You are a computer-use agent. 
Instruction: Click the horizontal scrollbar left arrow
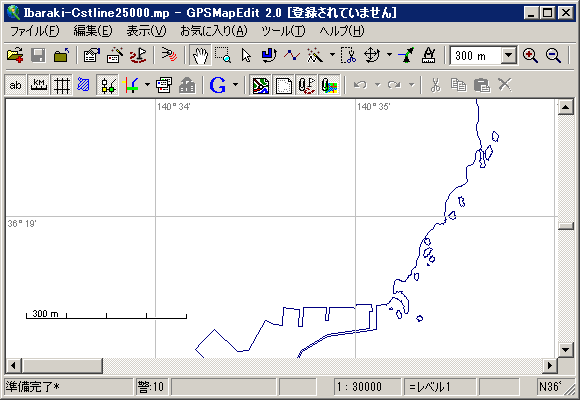(13, 366)
